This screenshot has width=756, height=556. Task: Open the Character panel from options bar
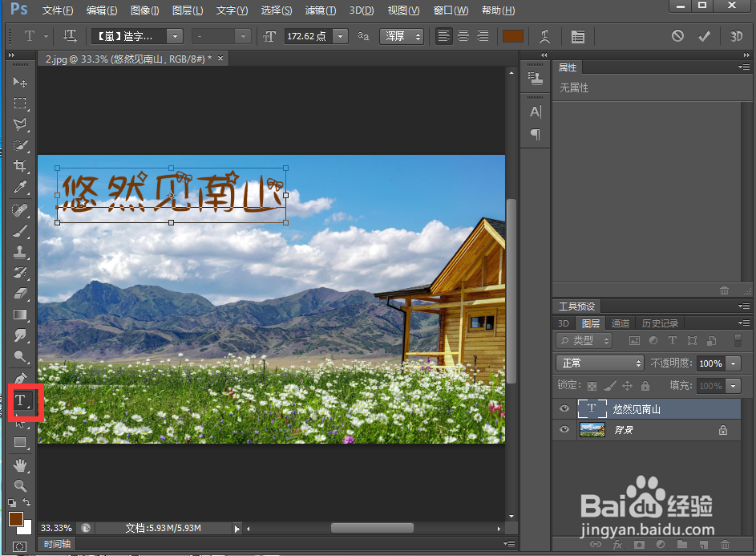(578, 36)
